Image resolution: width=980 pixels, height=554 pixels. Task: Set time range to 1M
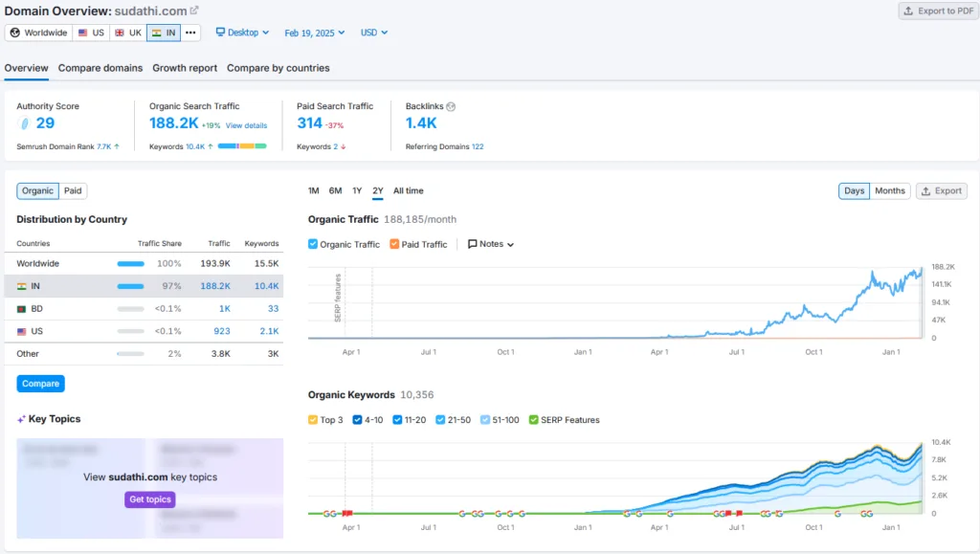point(314,190)
